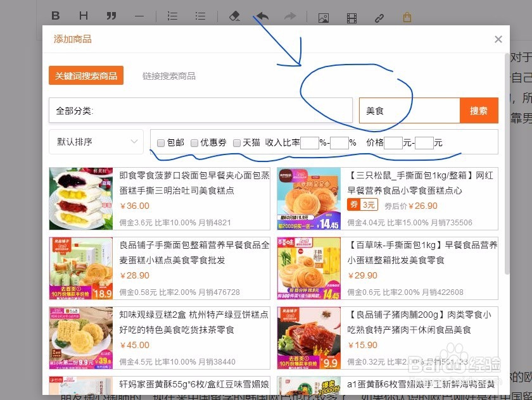Open product title 良品铺子手撕面包整箱

click(x=194, y=253)
